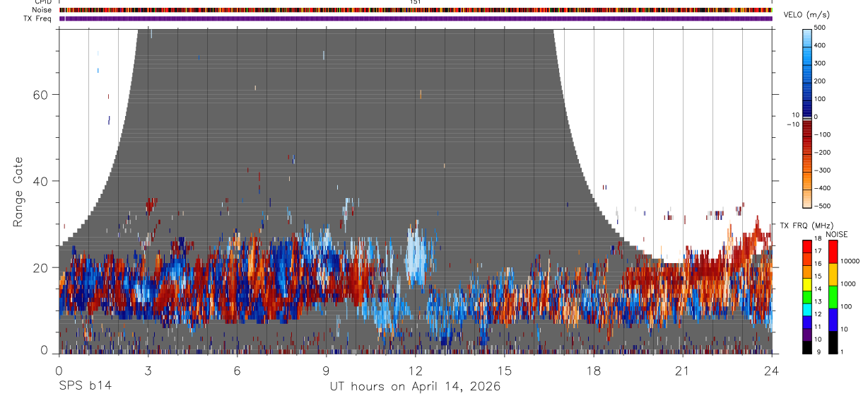The image size is (868, 401).
Task: Click the 6 tick on UT hours axis
Action: (x=237, y=370)
